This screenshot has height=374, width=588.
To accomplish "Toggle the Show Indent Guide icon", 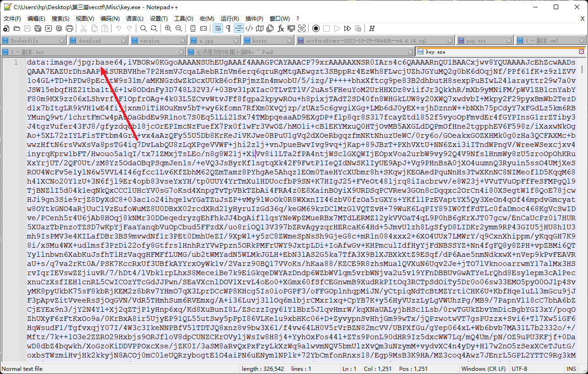I will pos(239,28).
